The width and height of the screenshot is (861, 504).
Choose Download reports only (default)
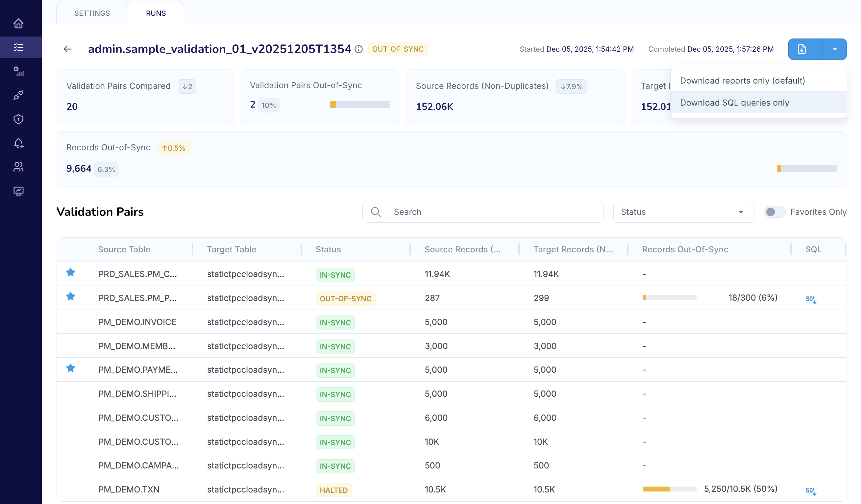(743, 81)
